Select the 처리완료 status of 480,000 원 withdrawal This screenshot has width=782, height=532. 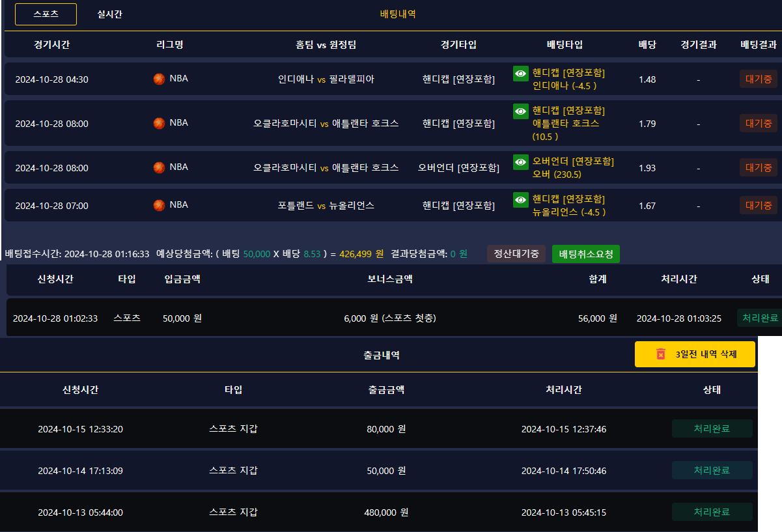coord(712,512)
